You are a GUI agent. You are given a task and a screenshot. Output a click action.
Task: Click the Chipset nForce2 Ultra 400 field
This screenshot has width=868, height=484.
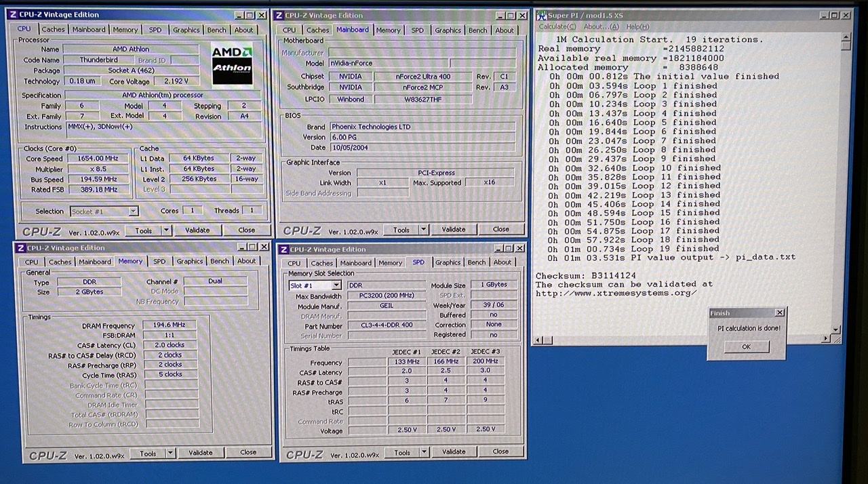[x=422, y=77]
